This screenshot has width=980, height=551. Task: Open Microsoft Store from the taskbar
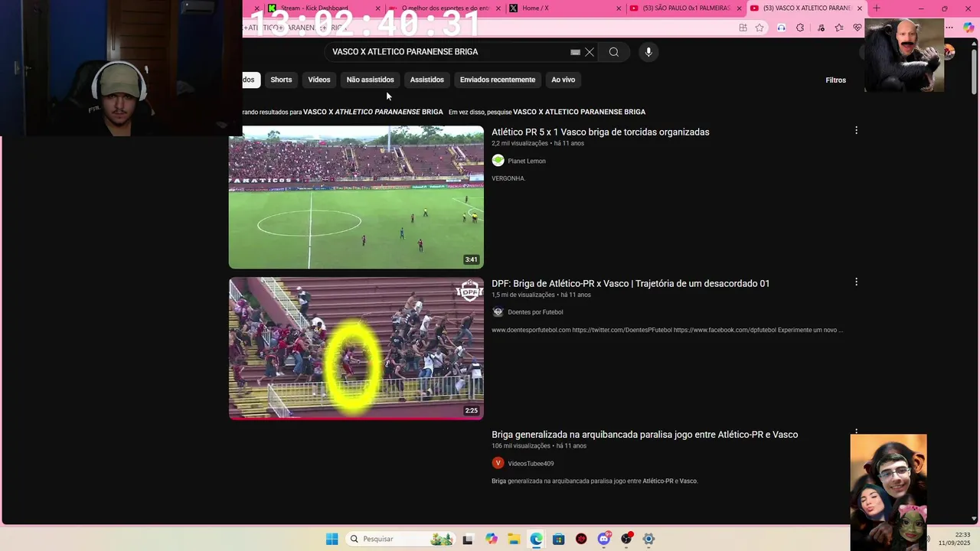coord(559,539)
